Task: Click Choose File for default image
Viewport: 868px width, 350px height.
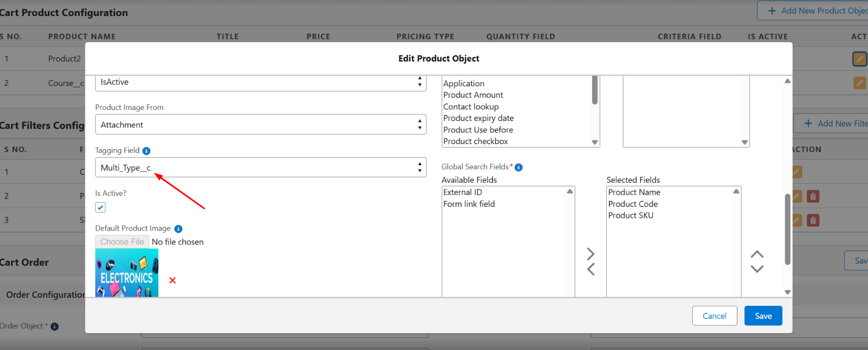Action: [x=122, y=242]
